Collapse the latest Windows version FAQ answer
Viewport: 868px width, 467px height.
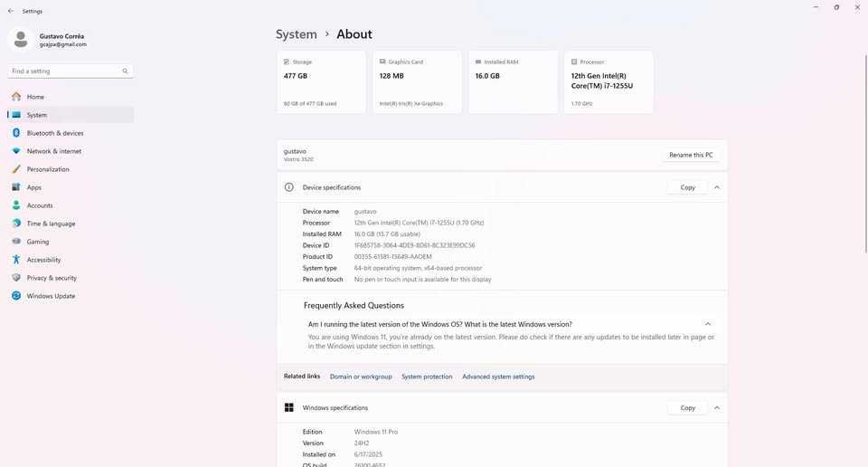[x=707, y=324]
